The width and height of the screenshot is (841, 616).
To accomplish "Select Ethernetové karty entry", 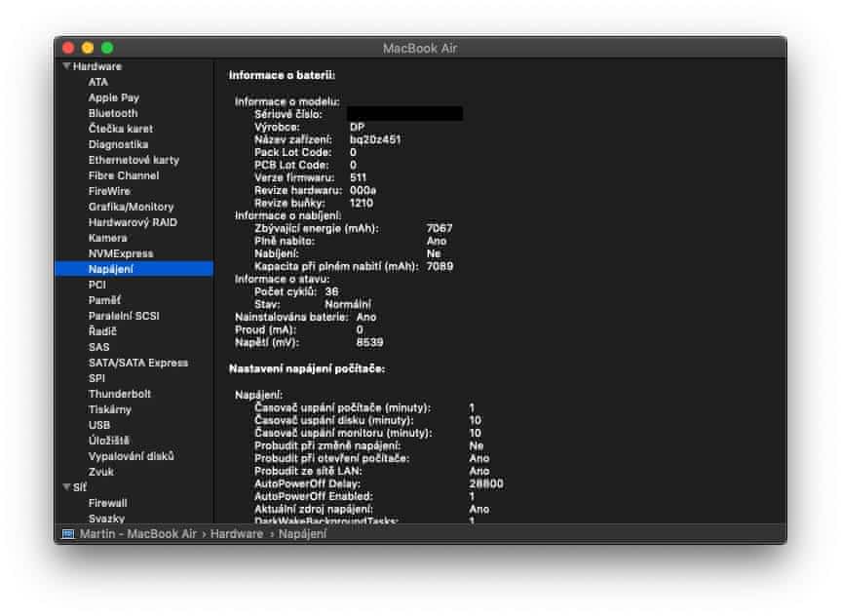I will pos(134,160).
